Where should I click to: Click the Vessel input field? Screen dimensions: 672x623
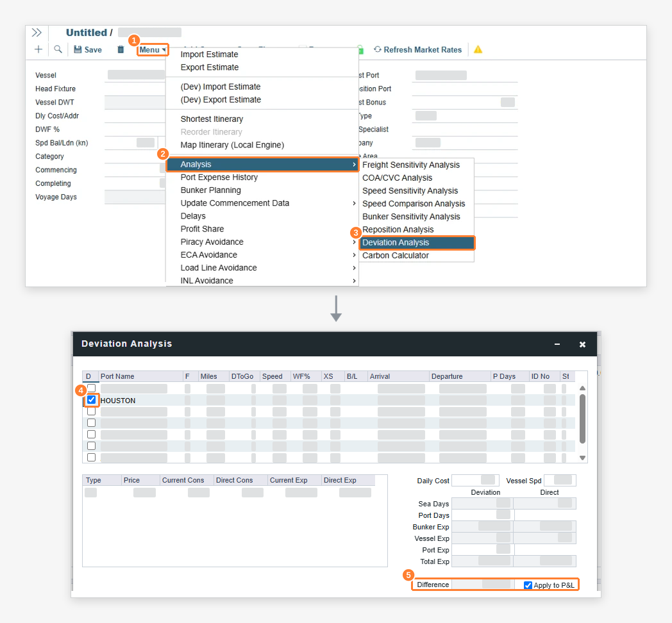136,75
